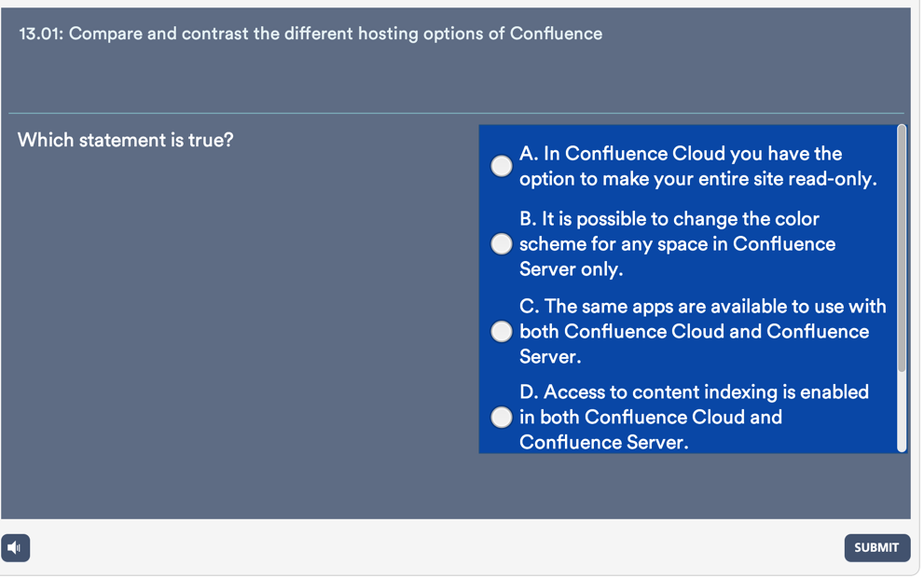Submit the selected answer
The height and width of the screenshot is (578, 924).
[x=876, y=548]
